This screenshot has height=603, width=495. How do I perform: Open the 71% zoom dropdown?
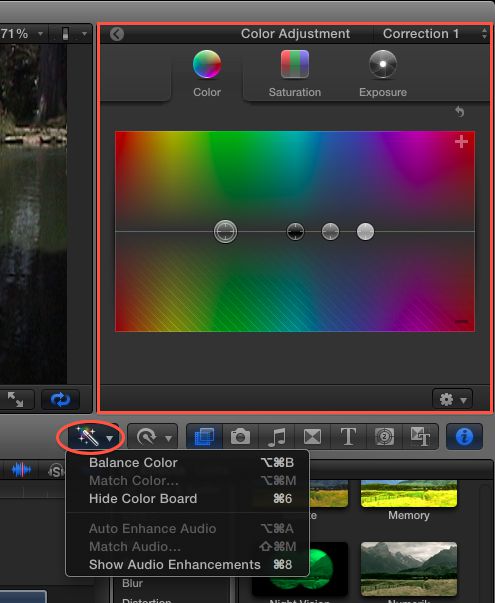22,34
